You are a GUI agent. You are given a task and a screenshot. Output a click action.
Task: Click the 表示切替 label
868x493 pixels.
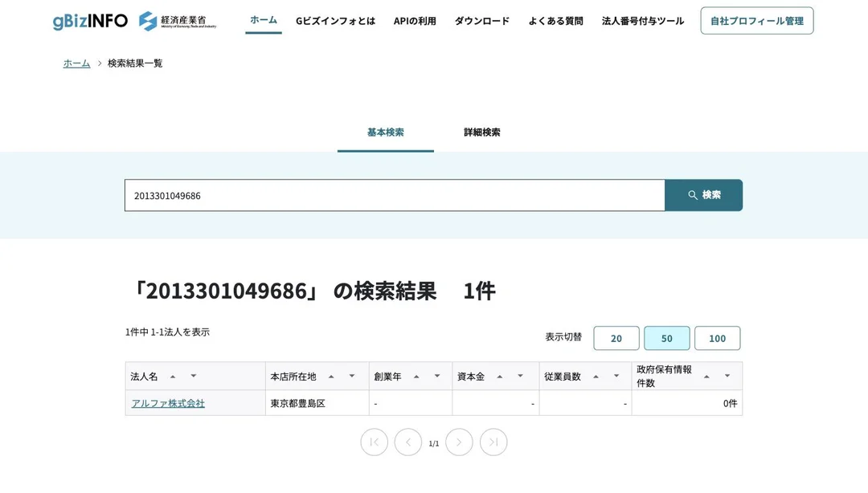563,336
